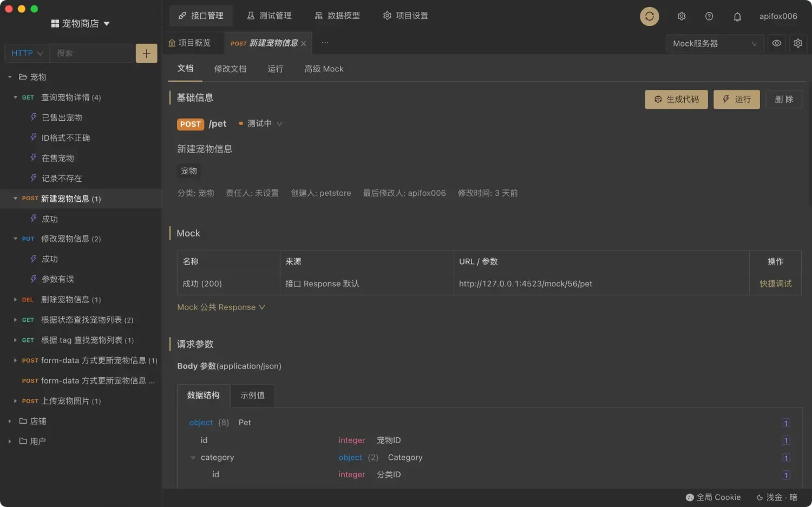Open the top-right settings gear icon
Screen dimensions: 812x507
coord(681,16)
